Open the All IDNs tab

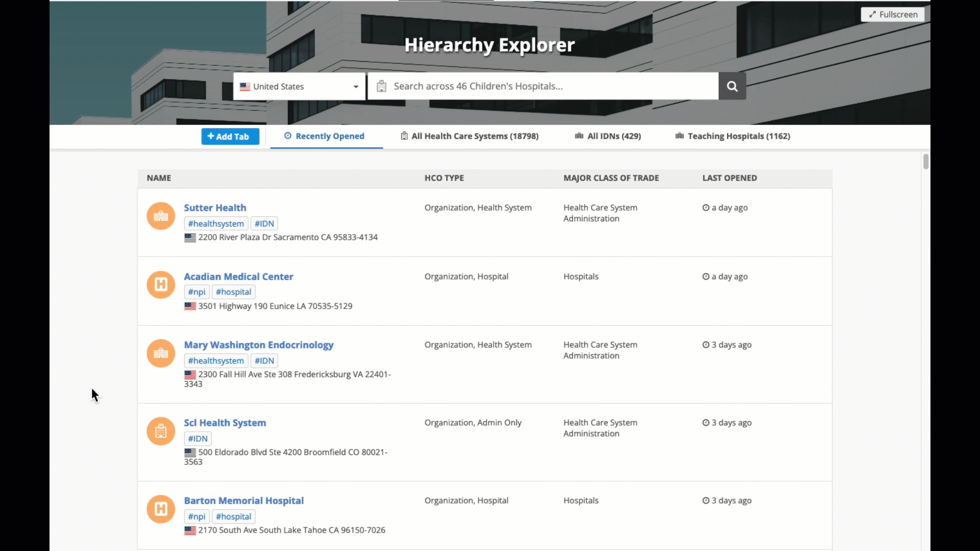pos(608,136)
